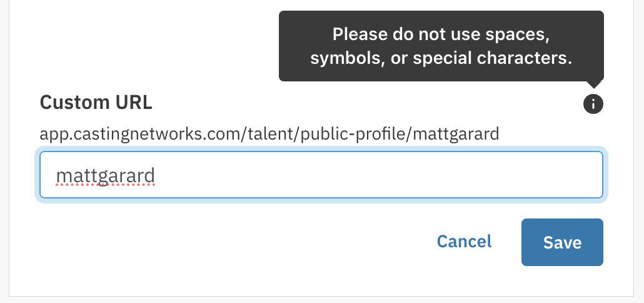Click the mattgarard text inside the input
Viewport: 644px width, 303px height.
(x=105, y=176)
